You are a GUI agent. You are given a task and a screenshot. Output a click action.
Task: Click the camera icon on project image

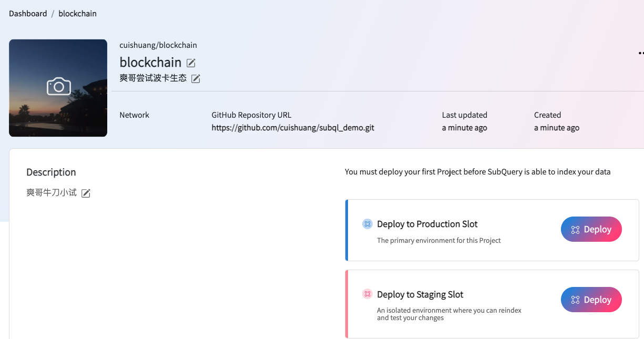pyautogui.click(x=58, y=86)
